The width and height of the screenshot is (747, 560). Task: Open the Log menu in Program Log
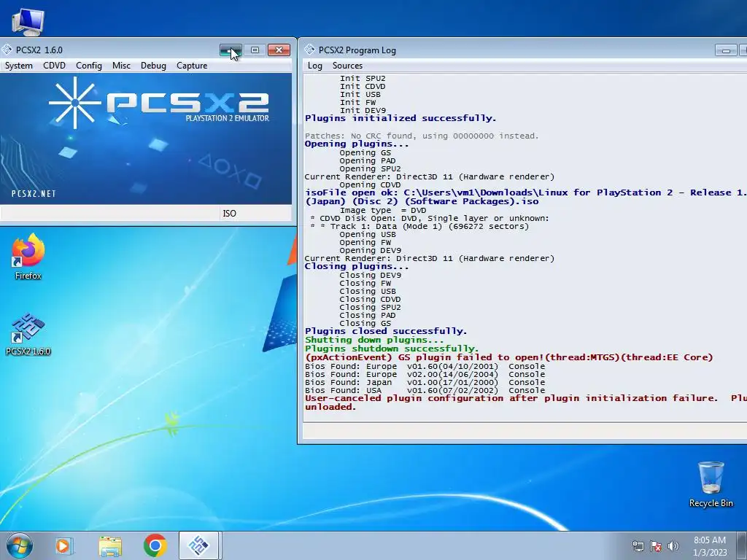(314, 66)
